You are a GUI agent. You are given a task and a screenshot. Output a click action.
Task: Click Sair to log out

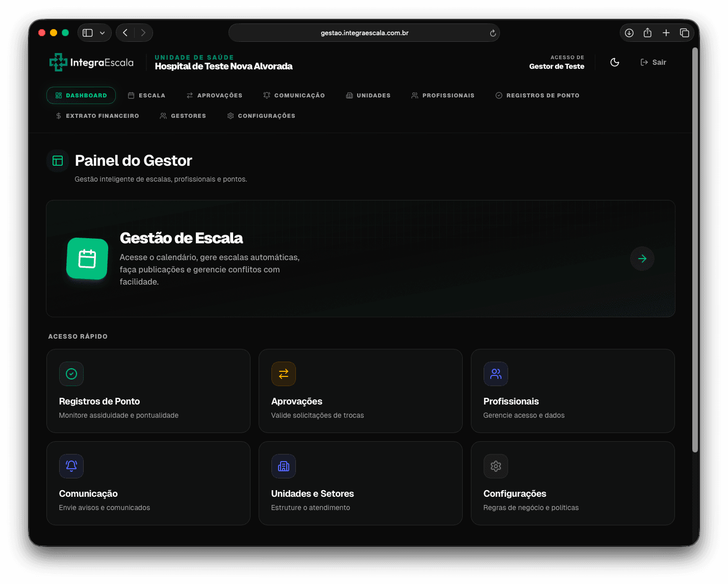654,62
